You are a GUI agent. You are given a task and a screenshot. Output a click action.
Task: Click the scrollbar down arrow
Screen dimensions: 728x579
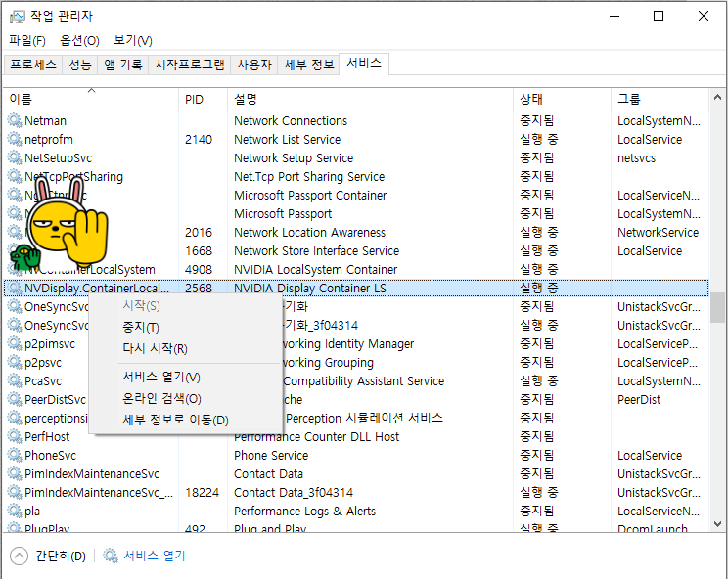(717, 524)
